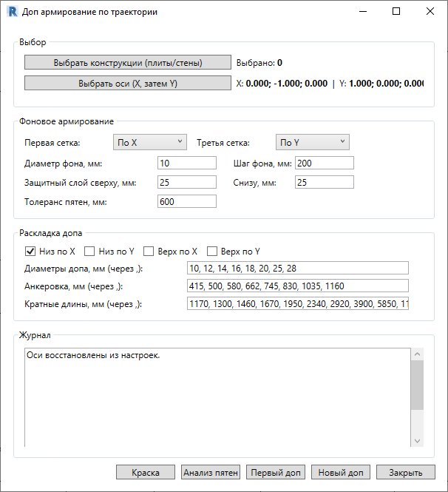Click the journal scrollbar down arrow

tap(417, 441)
